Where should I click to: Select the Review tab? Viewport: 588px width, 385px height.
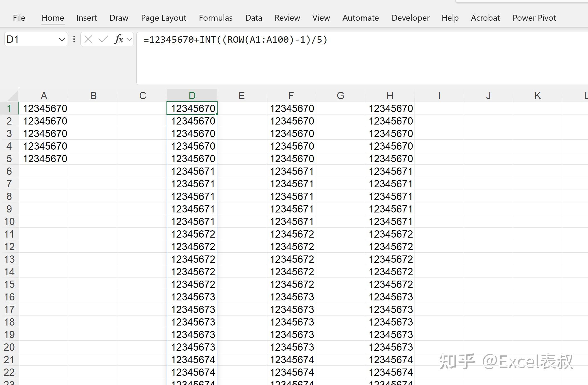pyautogui.click(x=287, y=18)
